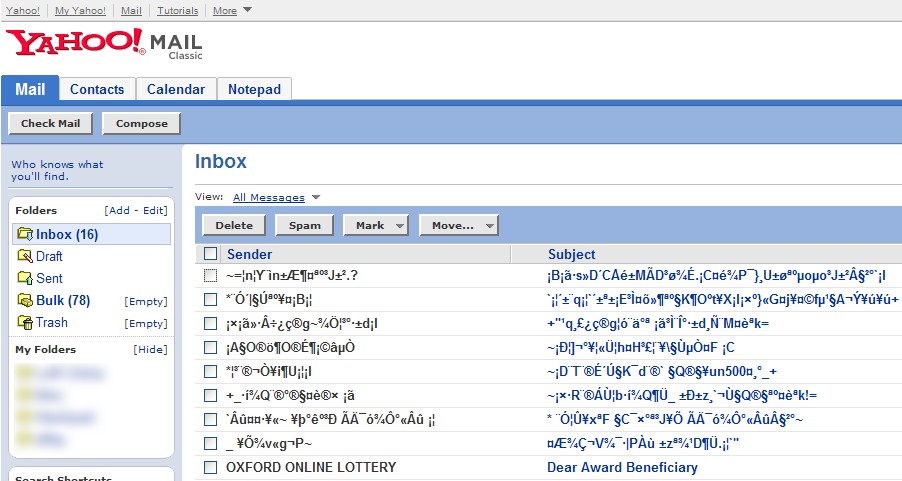Click sender OXFORD ONLINE LOTTERY

point(311,467)
